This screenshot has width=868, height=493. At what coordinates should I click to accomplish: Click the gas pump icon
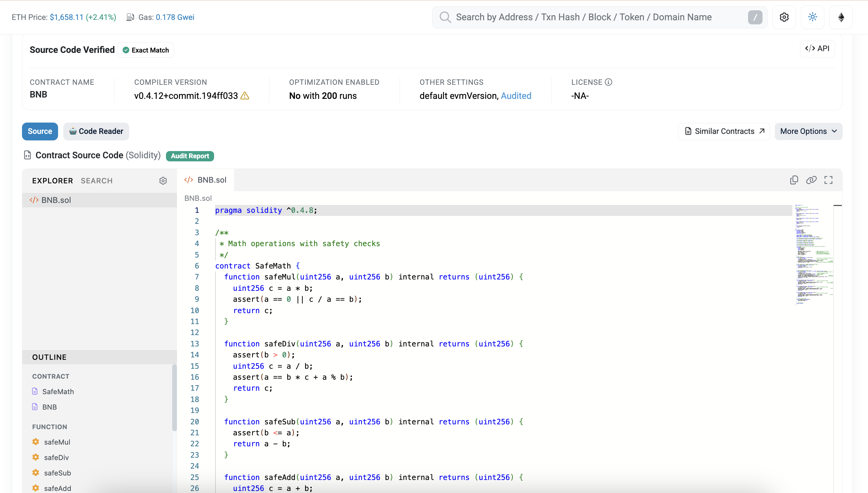pyautogui.click(x=130, y=17)
